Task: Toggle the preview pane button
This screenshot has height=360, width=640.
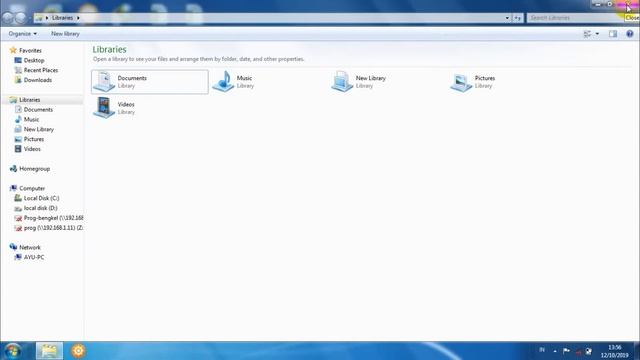Action: coord(613,34)
